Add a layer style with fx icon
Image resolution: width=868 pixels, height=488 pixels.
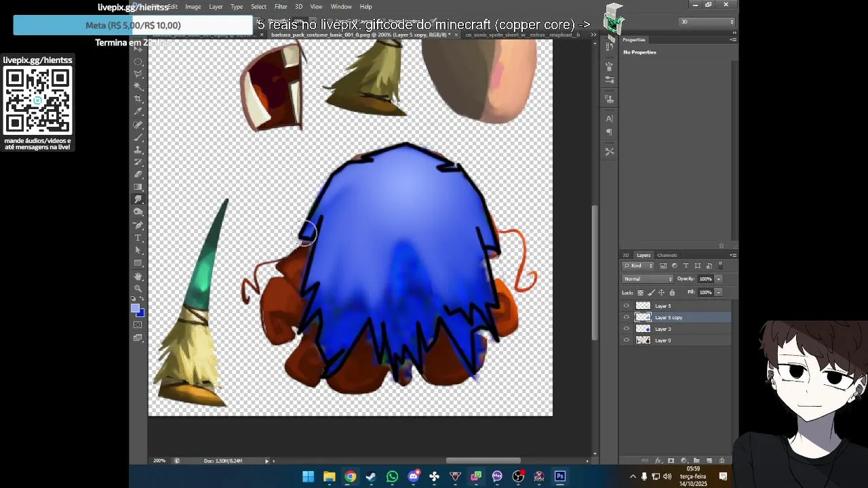click(658, 460)
